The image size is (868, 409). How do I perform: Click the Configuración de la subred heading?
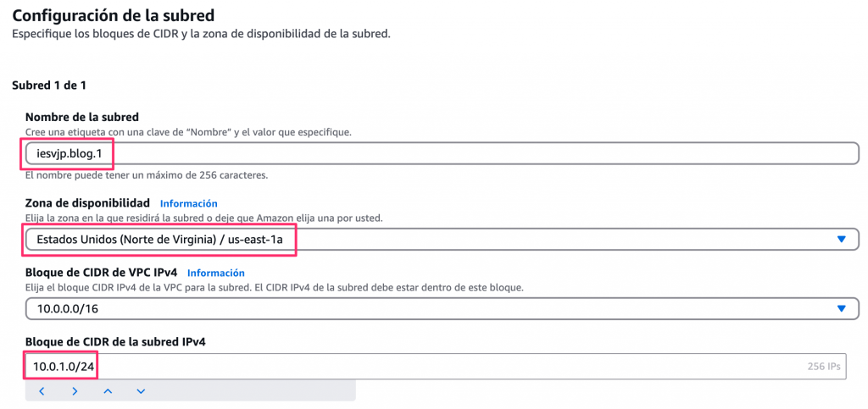113,15
